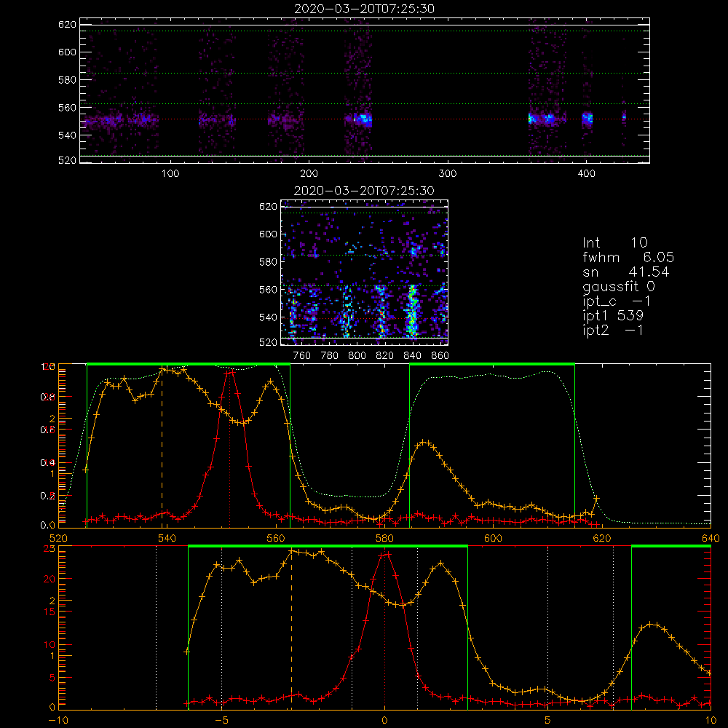Click the timestamp title above the middle zoomed image
This screenshot has height=728, width=728.
[364, 191]
